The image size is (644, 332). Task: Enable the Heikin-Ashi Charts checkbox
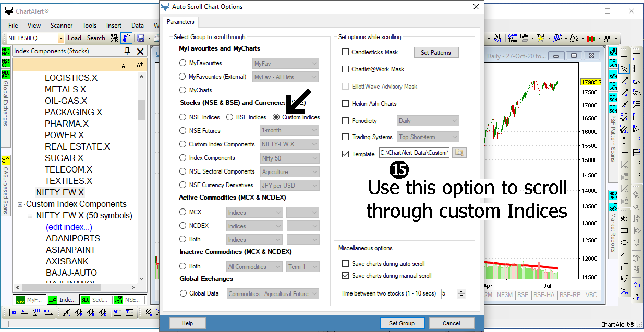click(345, 104)
